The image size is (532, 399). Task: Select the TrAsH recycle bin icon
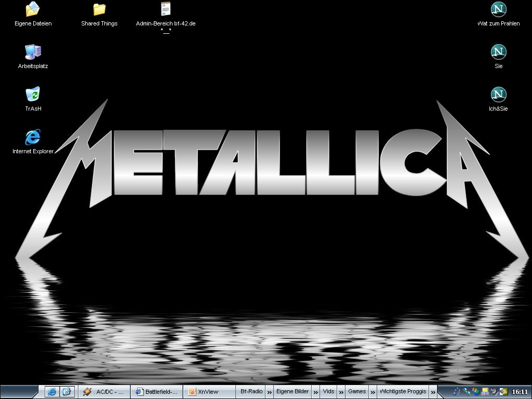coord(33,94)
